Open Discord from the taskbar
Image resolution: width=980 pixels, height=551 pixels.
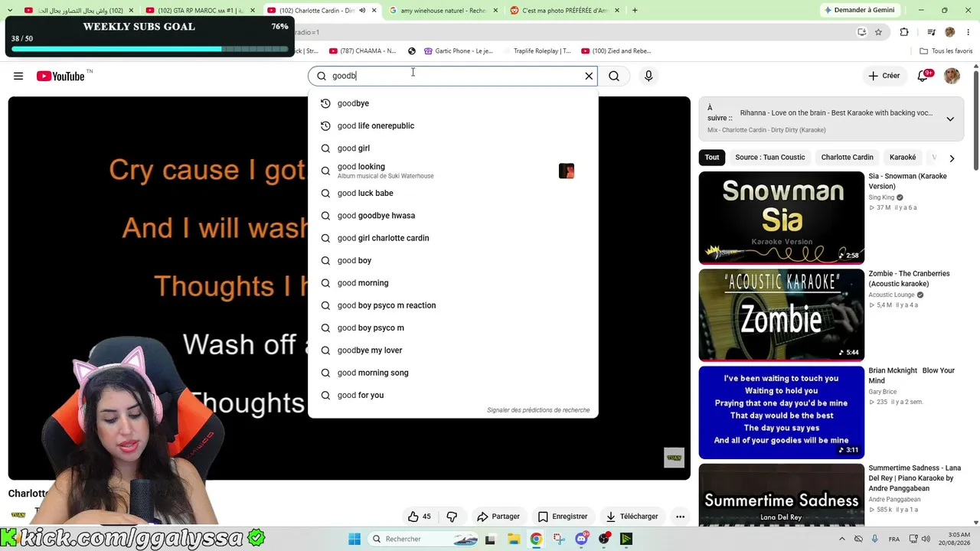tap(581, 539)
